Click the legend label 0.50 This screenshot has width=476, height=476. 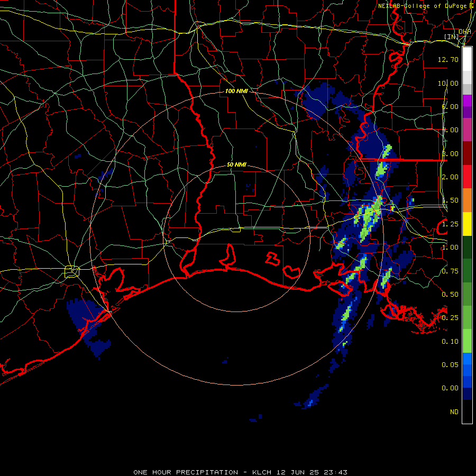(450, 295)
